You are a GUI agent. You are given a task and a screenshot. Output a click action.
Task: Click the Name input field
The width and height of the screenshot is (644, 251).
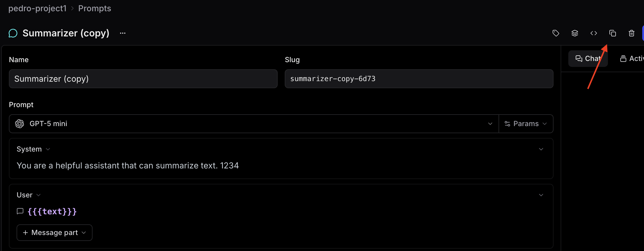tap(143, 79)
